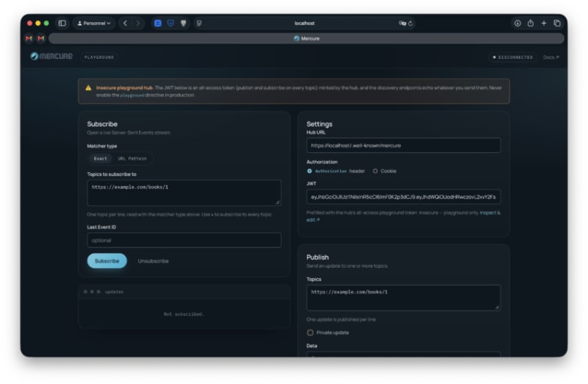Image resolution: width=588 pixels, height=384 pixels.
Task: Enable the Private update checkbox
Action: click(x=309, y=333)
